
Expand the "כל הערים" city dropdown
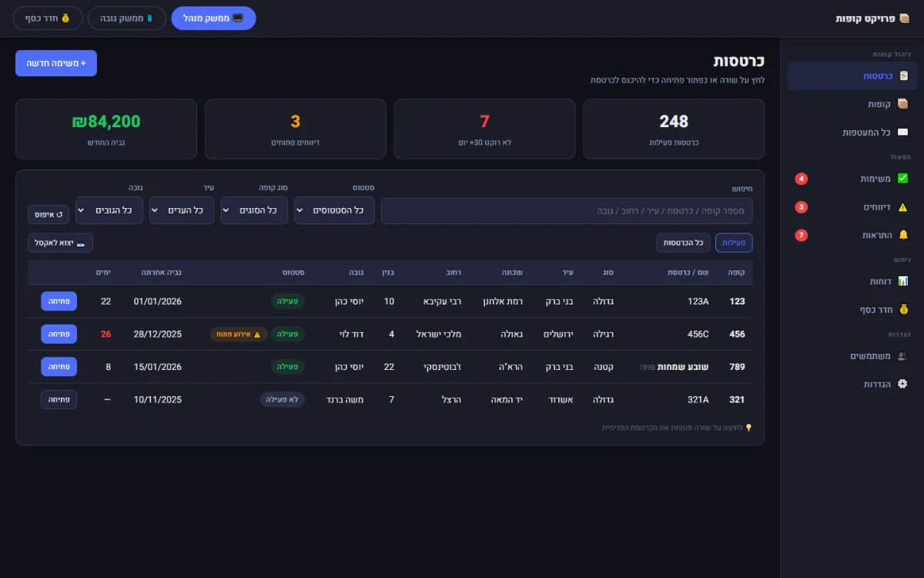pyautogui.click(x=182, y=210)
